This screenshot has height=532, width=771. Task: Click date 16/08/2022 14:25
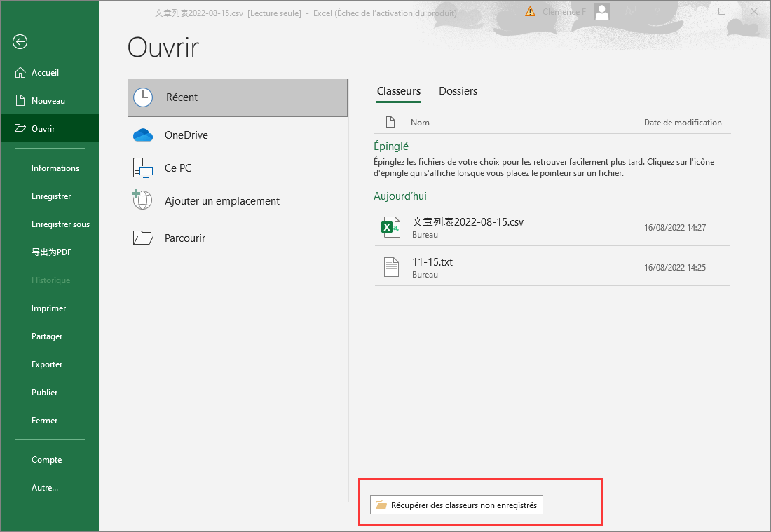coord(674,268)
